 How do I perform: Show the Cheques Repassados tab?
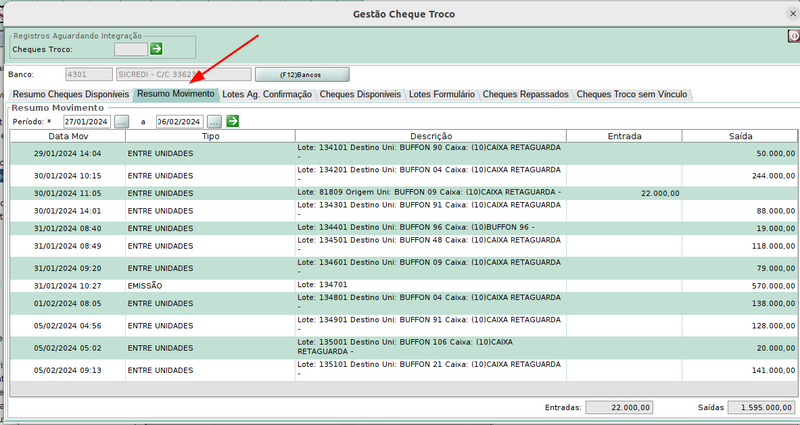pos(526,94)
